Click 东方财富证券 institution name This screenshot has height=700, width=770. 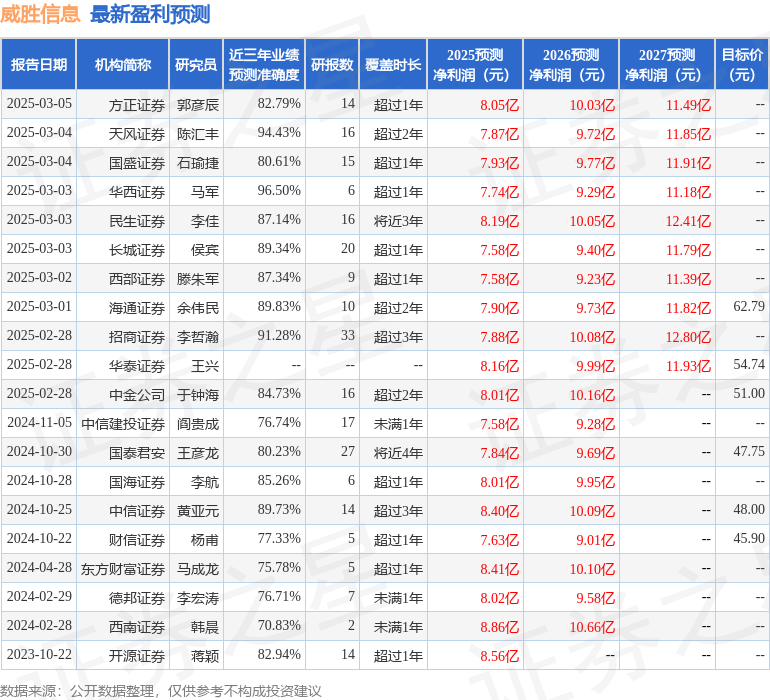coord(123,569)
